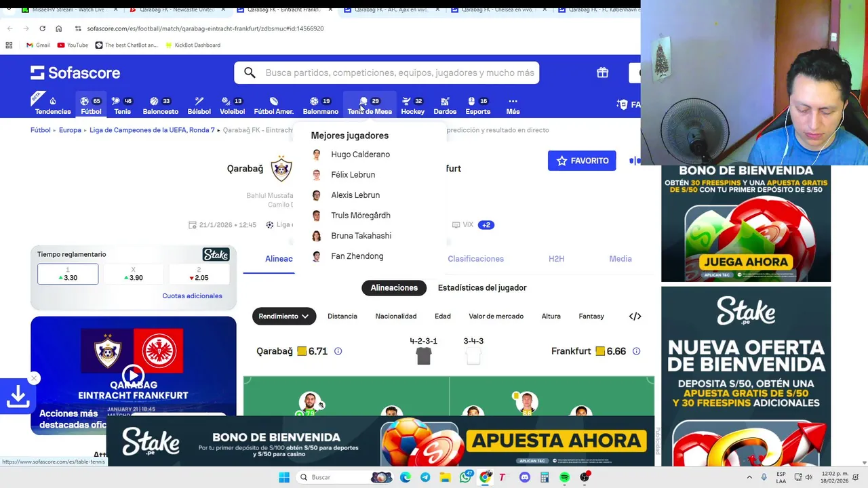Expand the Más sports menu
The image size is (868, 488).
click(x=513, y=106)
